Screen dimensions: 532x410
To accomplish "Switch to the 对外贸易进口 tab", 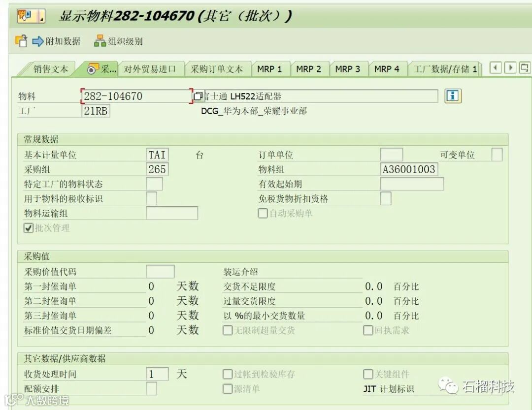I will click(x=150, y=69).
